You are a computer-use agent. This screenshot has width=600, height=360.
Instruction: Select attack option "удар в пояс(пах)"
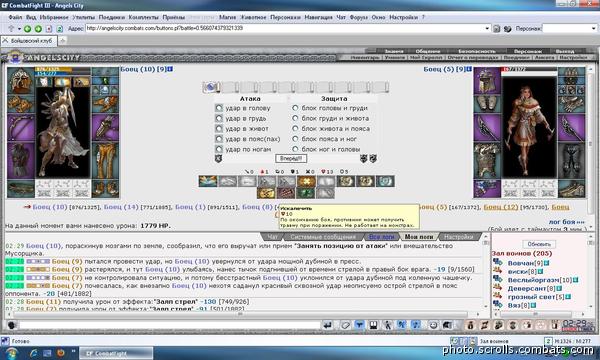pyautogui.click(x=219, y=139)
